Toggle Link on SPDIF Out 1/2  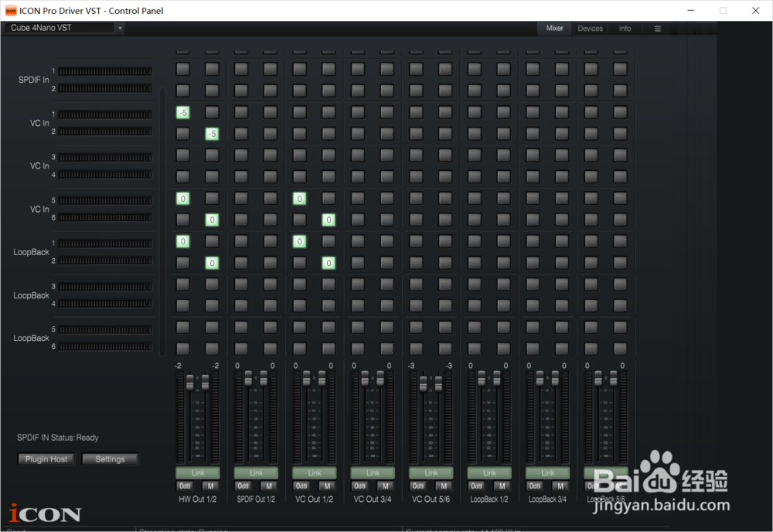256,472
